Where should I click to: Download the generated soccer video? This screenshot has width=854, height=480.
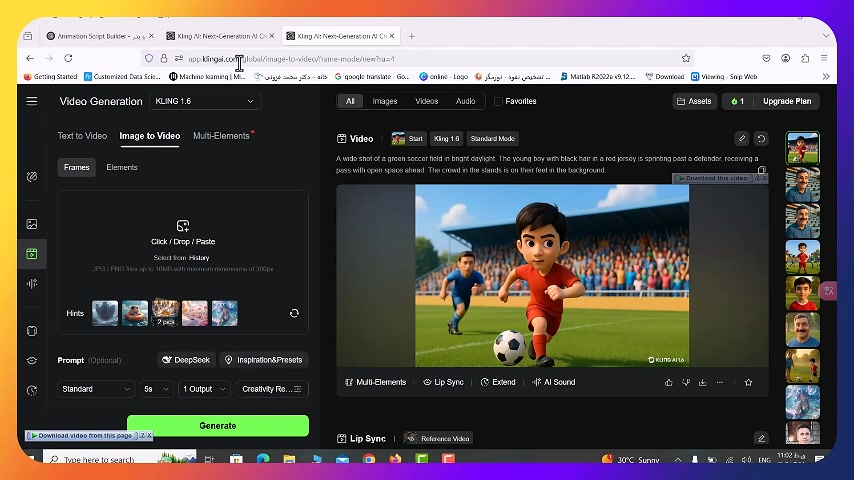click(x=703, y=382)
